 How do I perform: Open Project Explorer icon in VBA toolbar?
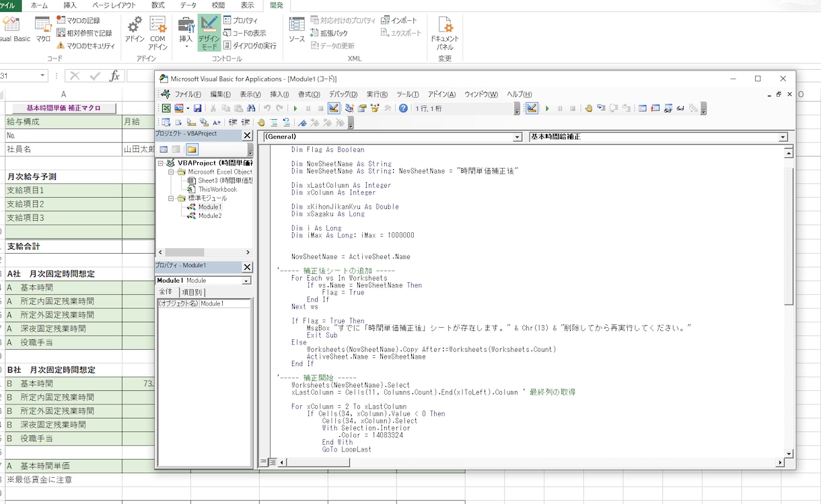coord(349,108)
